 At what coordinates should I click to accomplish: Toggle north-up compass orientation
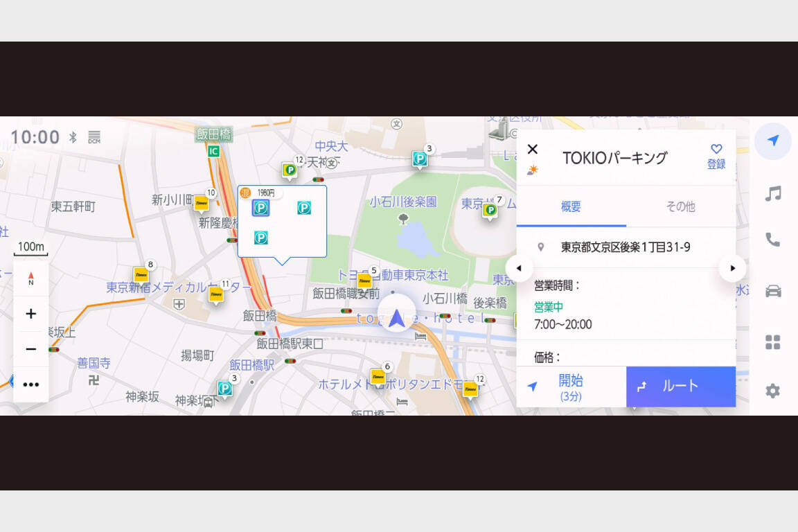point(31,278)
